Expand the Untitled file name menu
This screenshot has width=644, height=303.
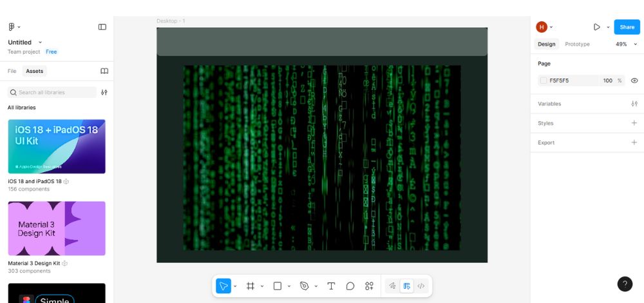coord(40,43)
